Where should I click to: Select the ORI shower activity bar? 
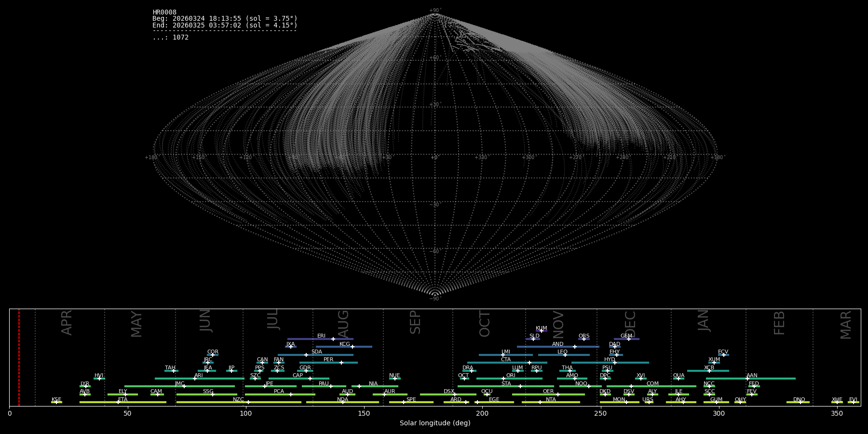(509, 379)
